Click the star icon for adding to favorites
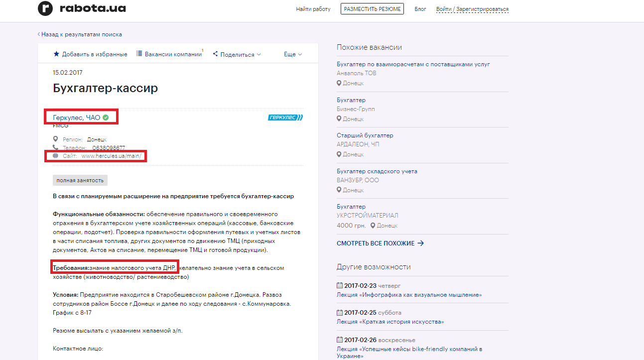Screen dimensions: 644x360 click(56, 54)
